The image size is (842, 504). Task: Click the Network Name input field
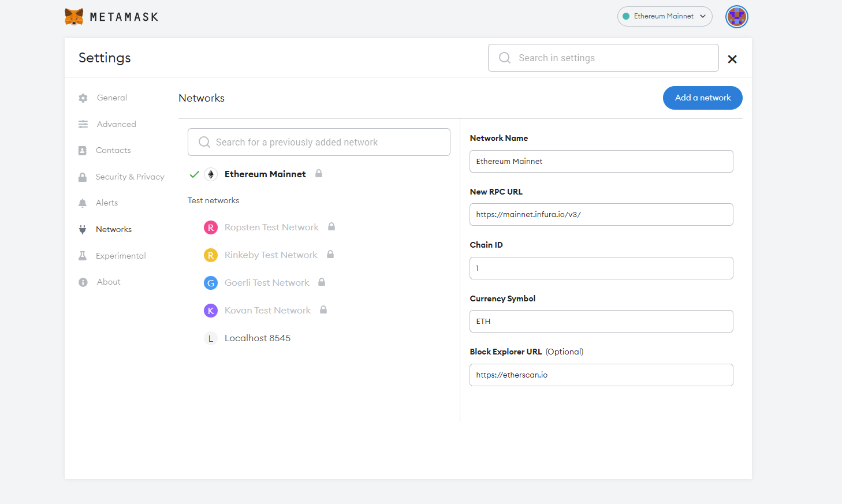tap(601, 161)
